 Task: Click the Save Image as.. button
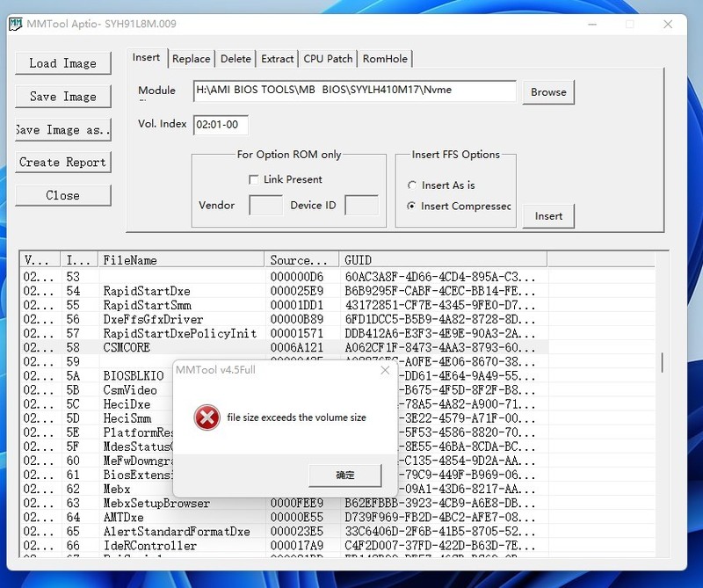tap(62, 129)
